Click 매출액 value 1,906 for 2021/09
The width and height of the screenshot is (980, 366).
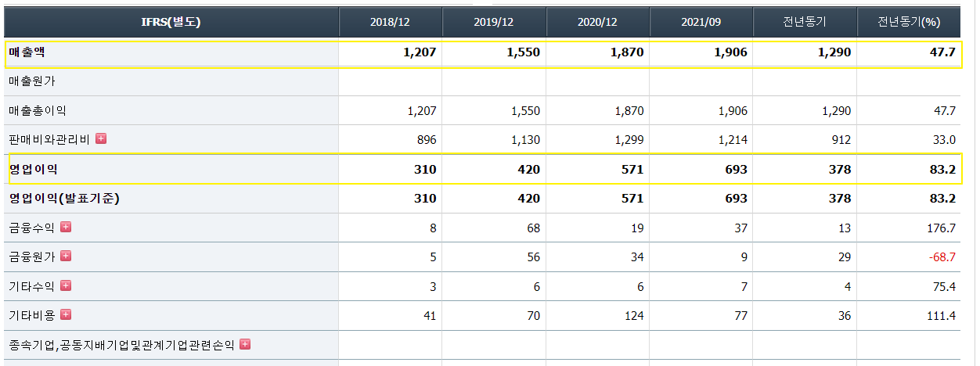coord(730,52)
